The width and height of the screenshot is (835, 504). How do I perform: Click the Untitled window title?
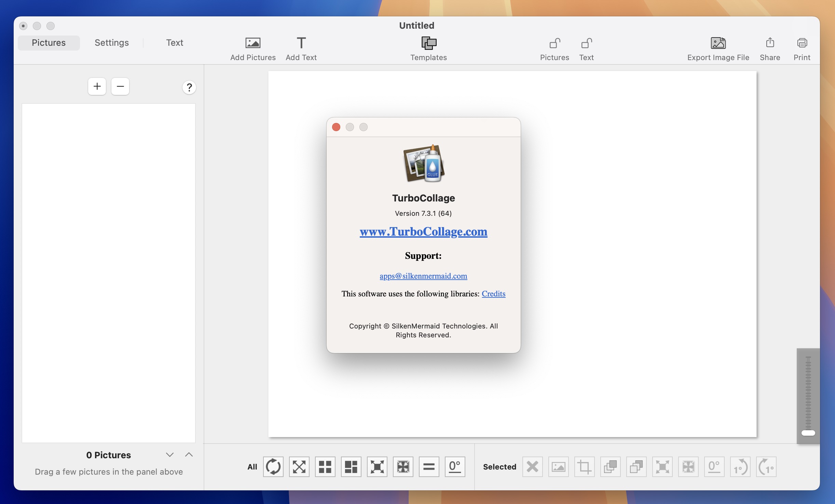tap(416, 25)
